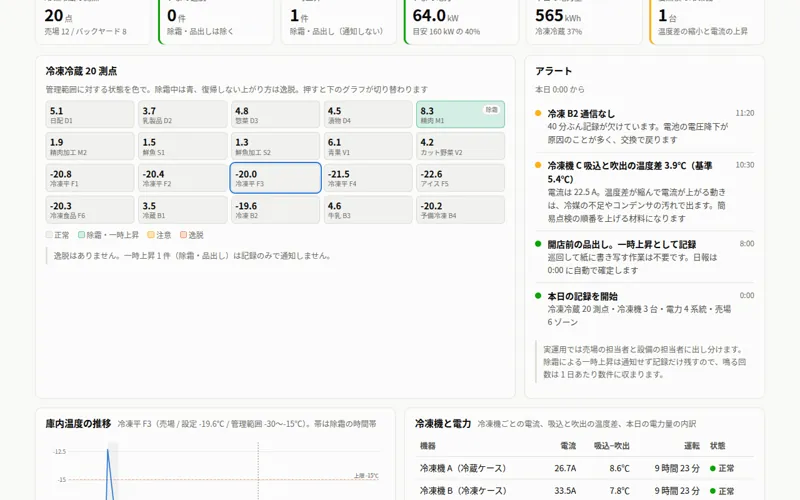Screen dimensions: 800x500
Task: Click the green dot beside 本日の記録を開始
Action: (x=538, y=296)
